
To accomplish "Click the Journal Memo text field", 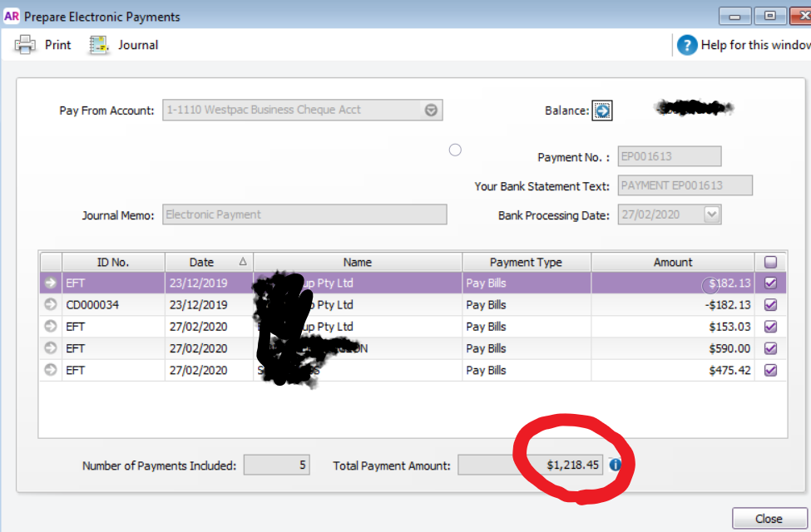I will click(x=304, y=214).
